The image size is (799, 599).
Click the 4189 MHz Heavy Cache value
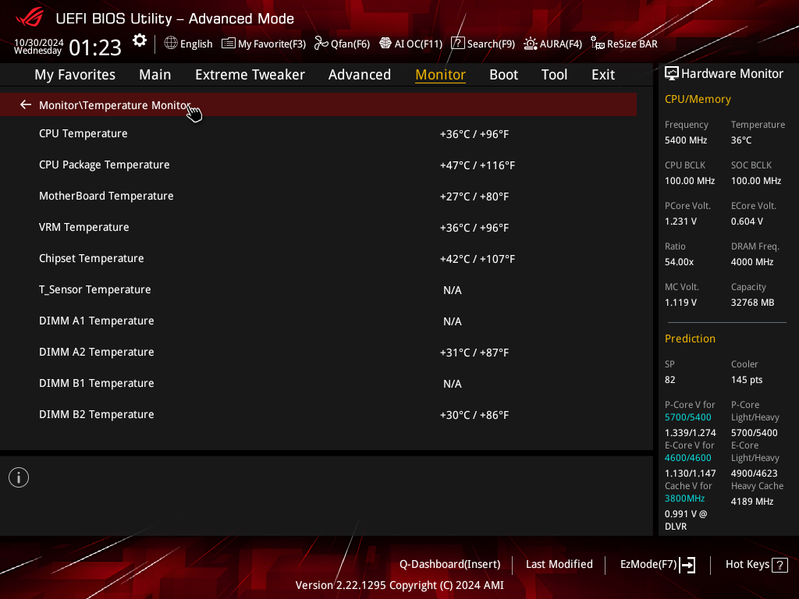pyautogui.click(x=752, y=501)
